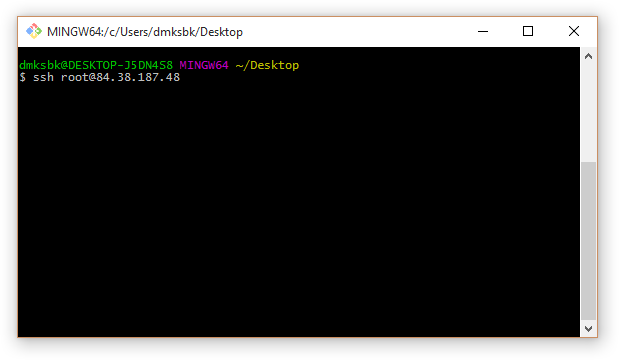The image size is (619, 360).
Task: Open the Git Bash icon window menu
Action: 34,31
